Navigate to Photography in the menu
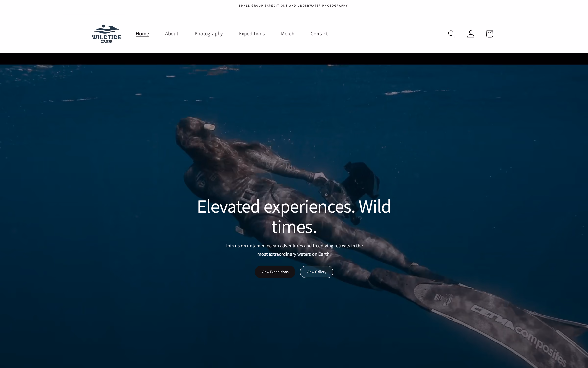 [x=209, y=34]
